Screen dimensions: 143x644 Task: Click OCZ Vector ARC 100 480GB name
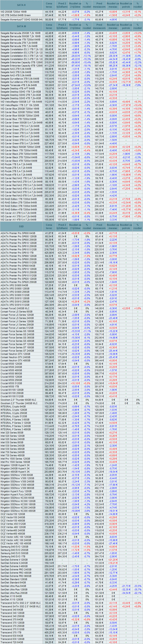16,543
